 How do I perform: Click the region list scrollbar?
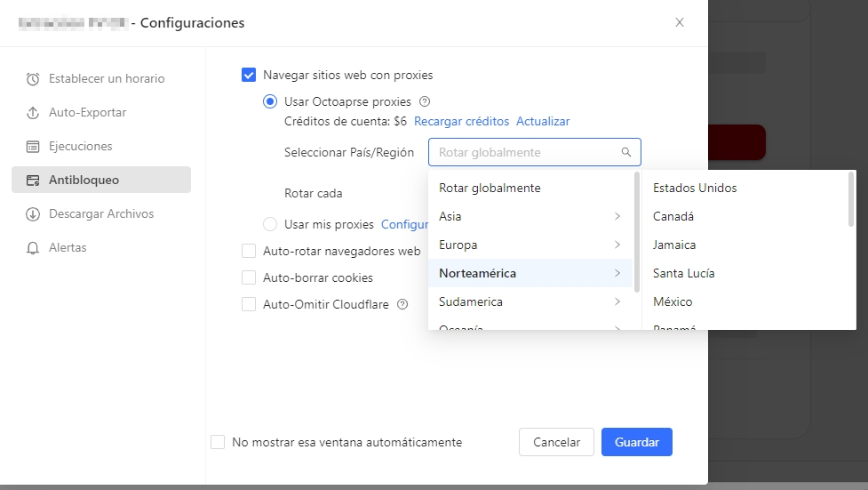637,232
